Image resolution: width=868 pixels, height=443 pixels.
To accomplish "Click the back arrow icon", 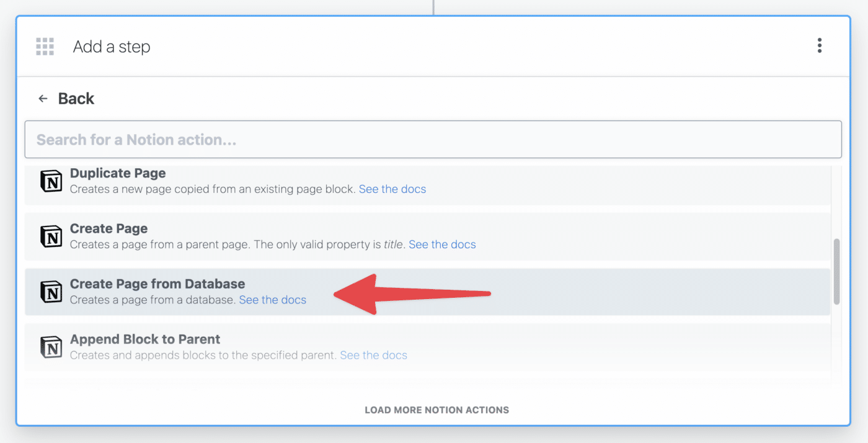I will tap(43, 99).
